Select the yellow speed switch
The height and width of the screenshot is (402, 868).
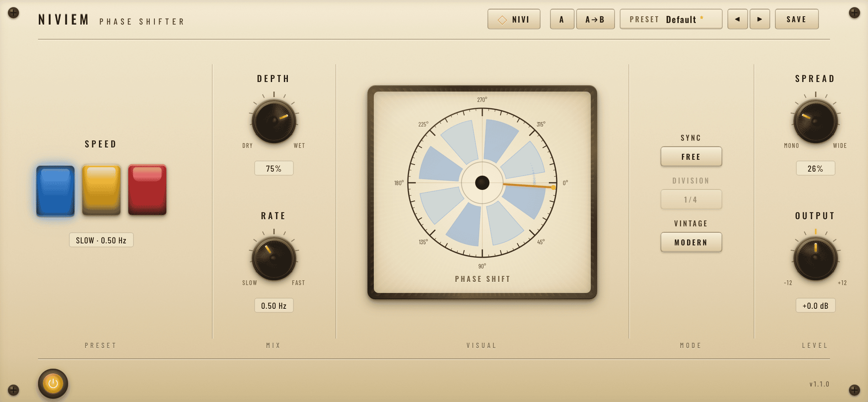(x=101, y=190)
